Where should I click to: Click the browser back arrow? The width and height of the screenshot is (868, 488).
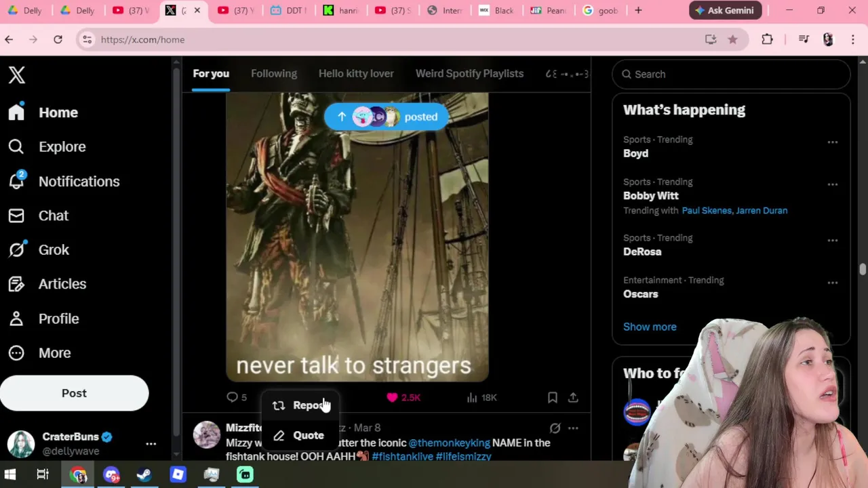click(9, 39)
